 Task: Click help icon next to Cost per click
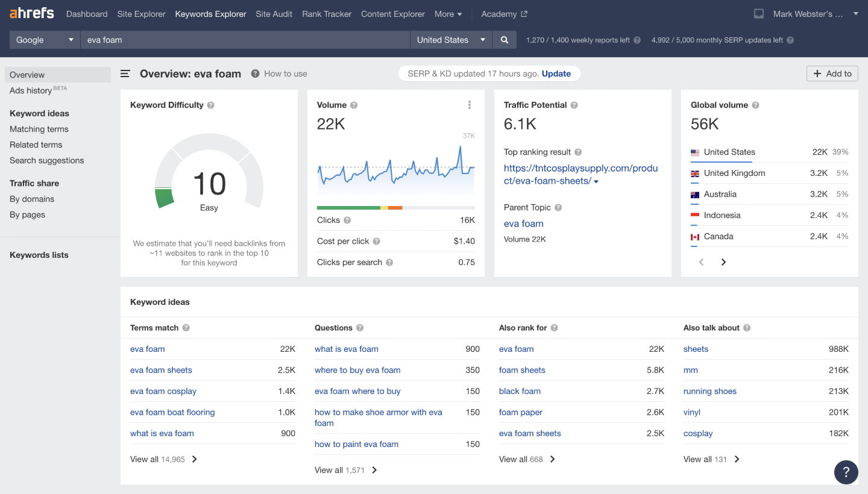coord(376,242)
